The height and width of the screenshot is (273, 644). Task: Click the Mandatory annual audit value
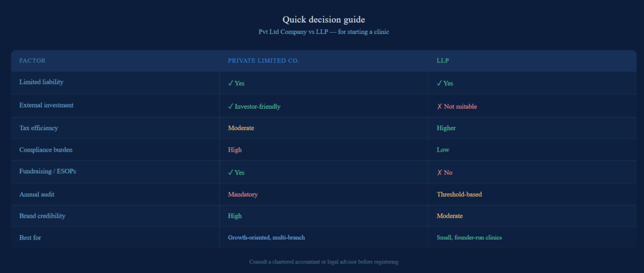(x=243, y=194)
